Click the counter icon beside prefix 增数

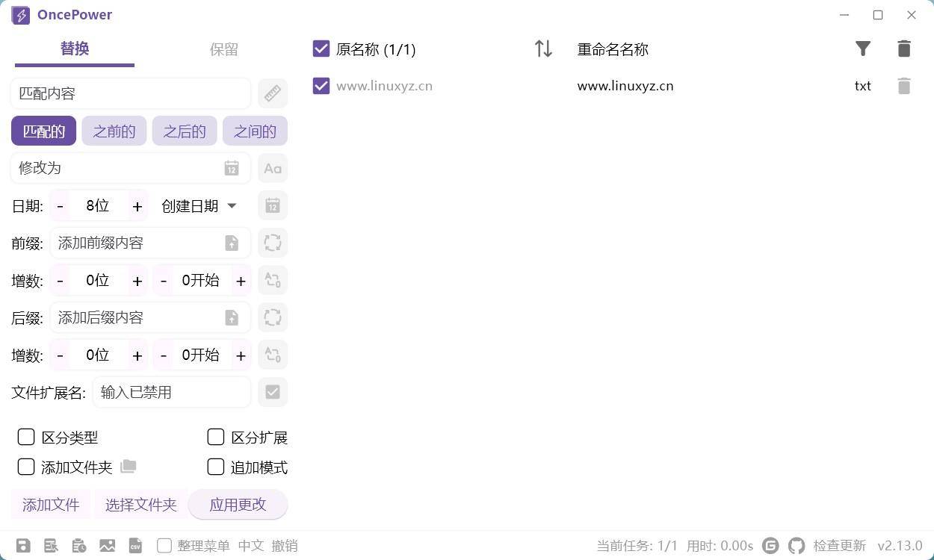coord(273,280)
